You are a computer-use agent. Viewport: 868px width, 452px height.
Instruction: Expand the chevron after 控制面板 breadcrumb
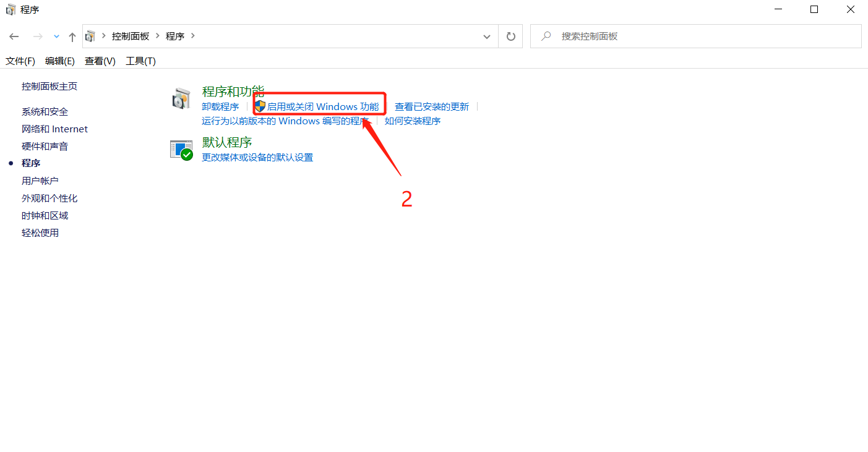(x=157, y=36)
